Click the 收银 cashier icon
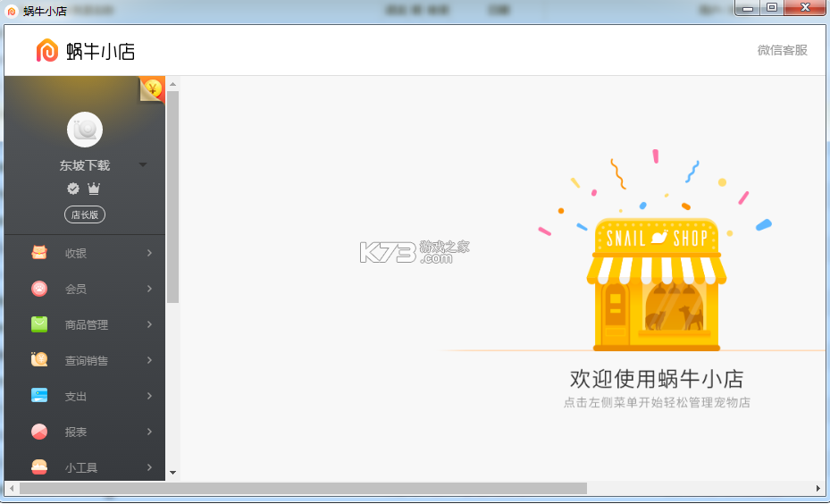This screenshot has height=504, width=830. coord(39,253)
